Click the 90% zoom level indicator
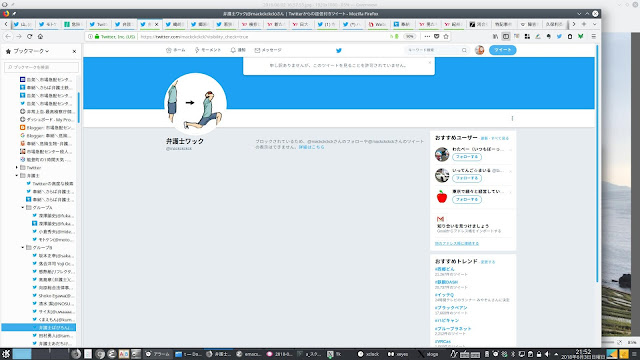 tap(409, 36)
